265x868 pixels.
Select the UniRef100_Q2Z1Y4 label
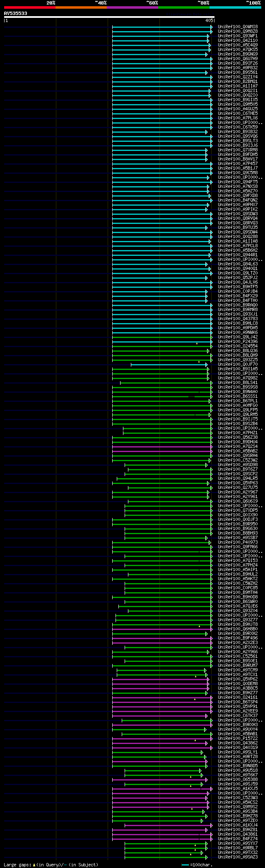click(x=238, y=77)
